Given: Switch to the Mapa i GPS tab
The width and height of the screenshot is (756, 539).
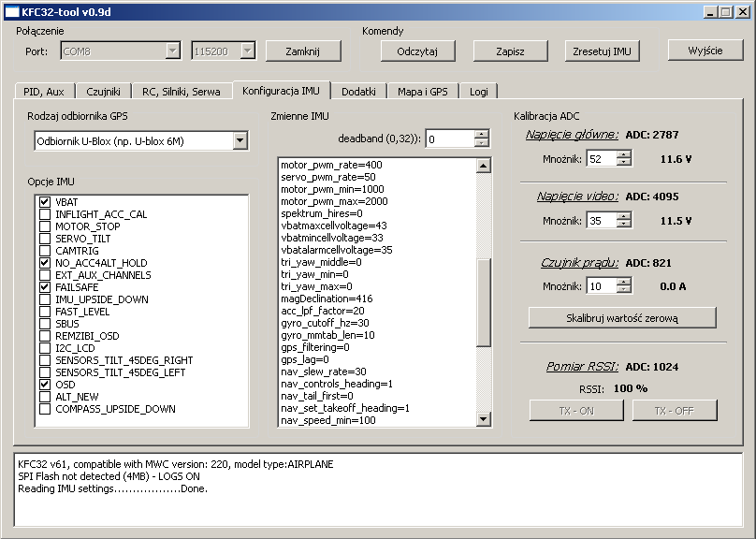Looking at the screenshot, I should 422,91.
